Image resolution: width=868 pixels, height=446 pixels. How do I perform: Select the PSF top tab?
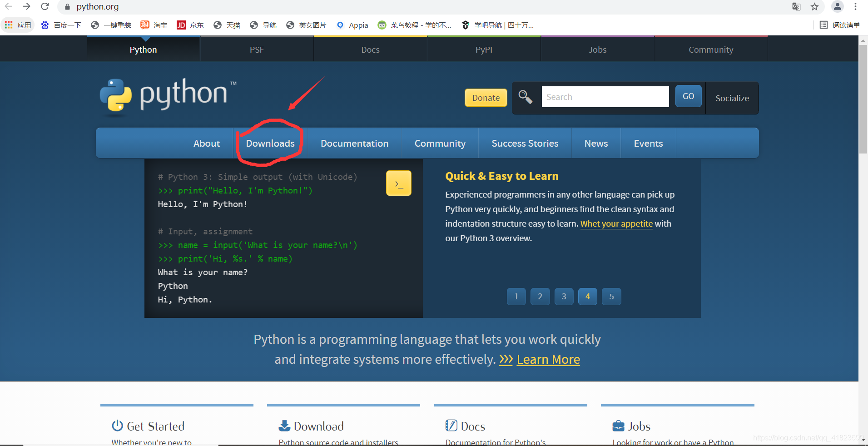point(257,50)
